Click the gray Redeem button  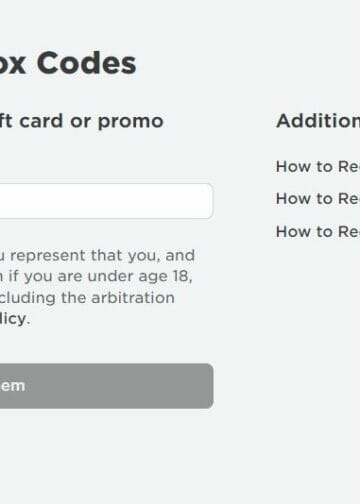click(107, 386)
